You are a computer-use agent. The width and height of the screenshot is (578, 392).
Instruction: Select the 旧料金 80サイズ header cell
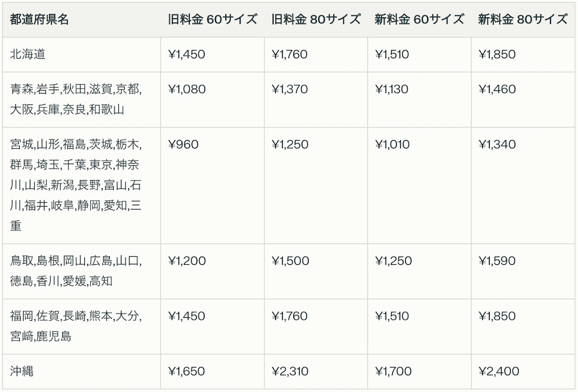[316, 19]
